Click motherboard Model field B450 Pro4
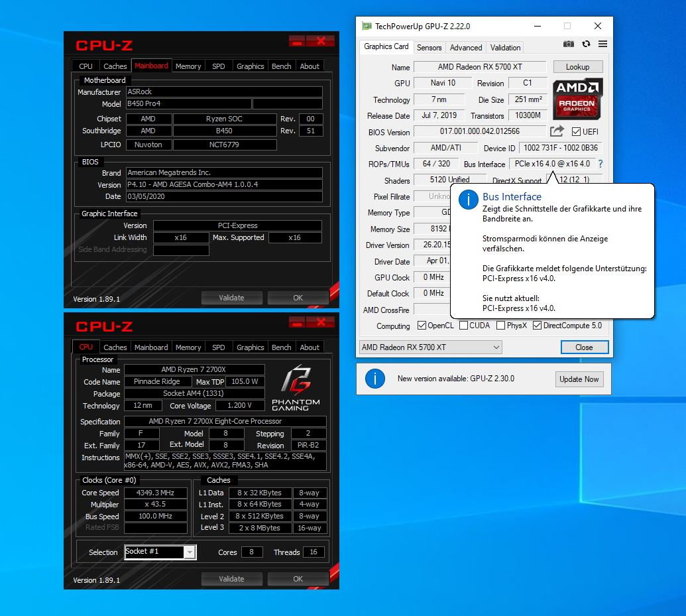This screenshot has height=616, width=686. 188,103
